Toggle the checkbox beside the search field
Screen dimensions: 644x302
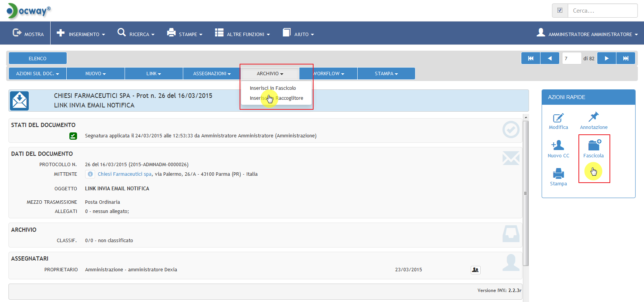click(x=560, y=11)
